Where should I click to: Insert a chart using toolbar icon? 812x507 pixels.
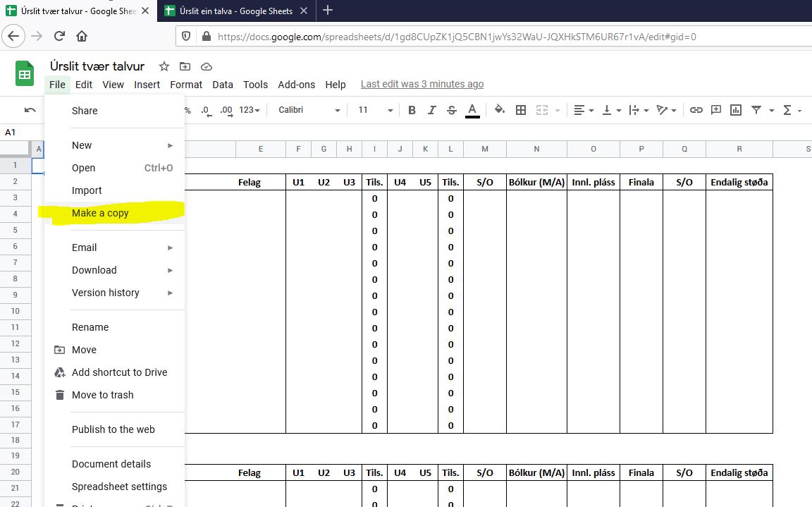(x=736, y=110)
